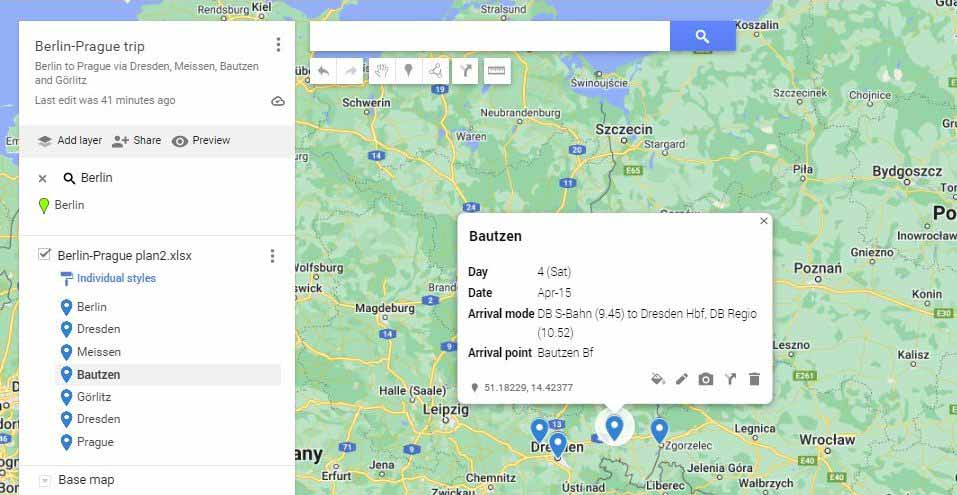Click the green Berlin search result pin
The image size is (957, 495).
pyautogui.click(x=44, y=206)
